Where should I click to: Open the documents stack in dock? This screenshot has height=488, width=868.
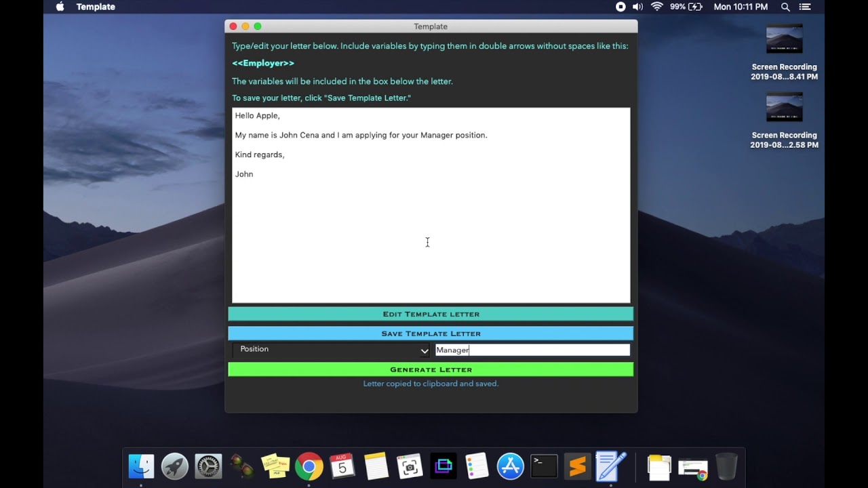pos(658,466)
